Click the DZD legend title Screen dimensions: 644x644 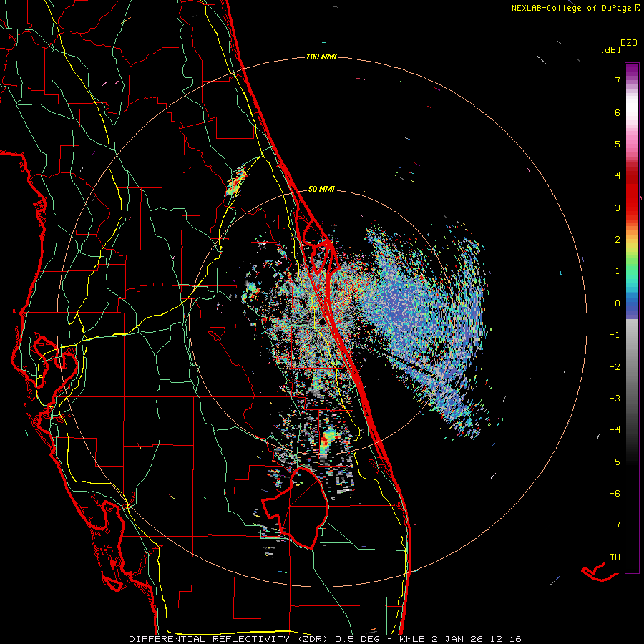[629, 43]
